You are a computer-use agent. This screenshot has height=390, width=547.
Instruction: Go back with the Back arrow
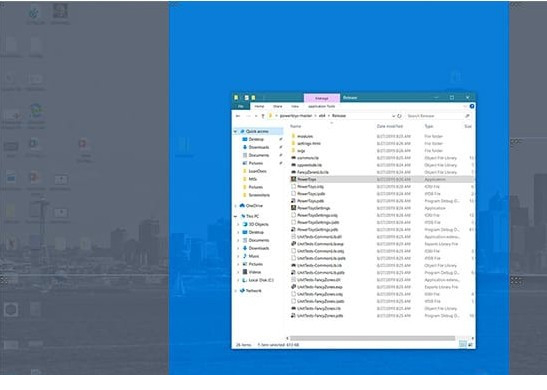(238, 116)
